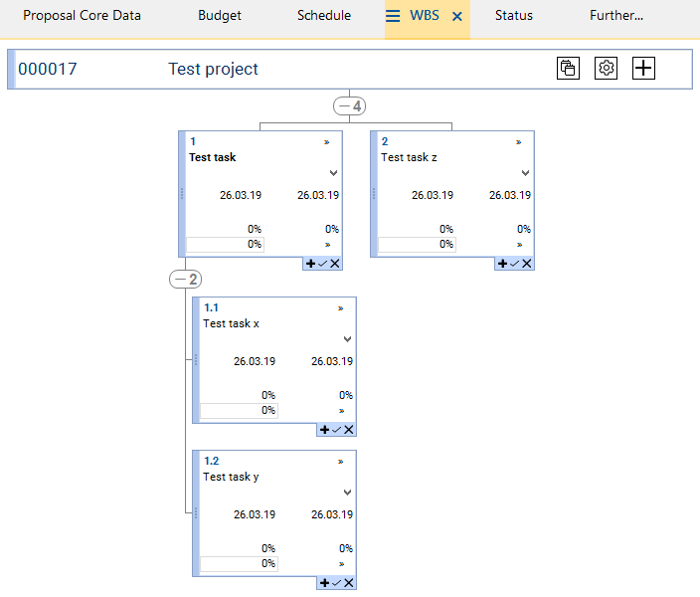The height and width of the screenshot is (597, 700).
Task: Click the plus icon in project header
Action: click(644, 69)
